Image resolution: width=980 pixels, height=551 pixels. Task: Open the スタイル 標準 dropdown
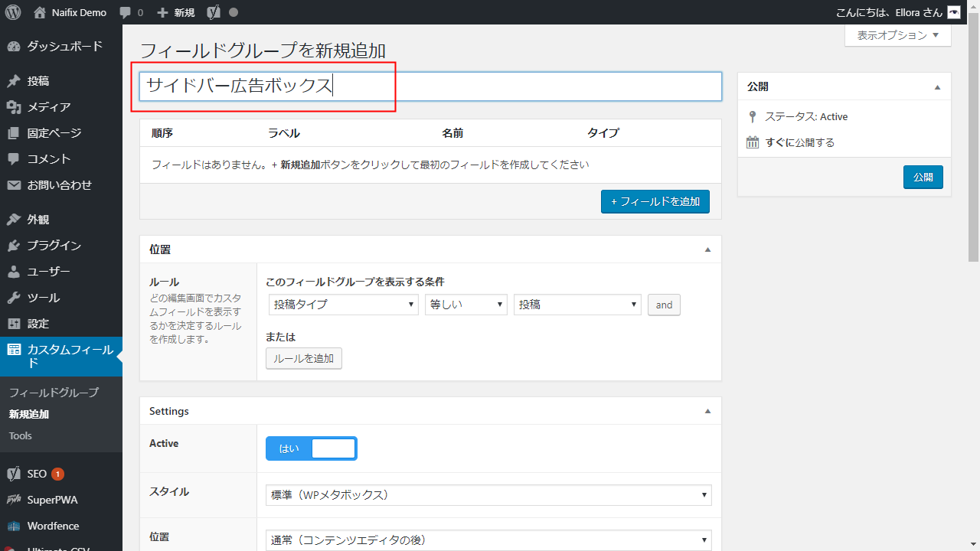(x=488, y=495)
